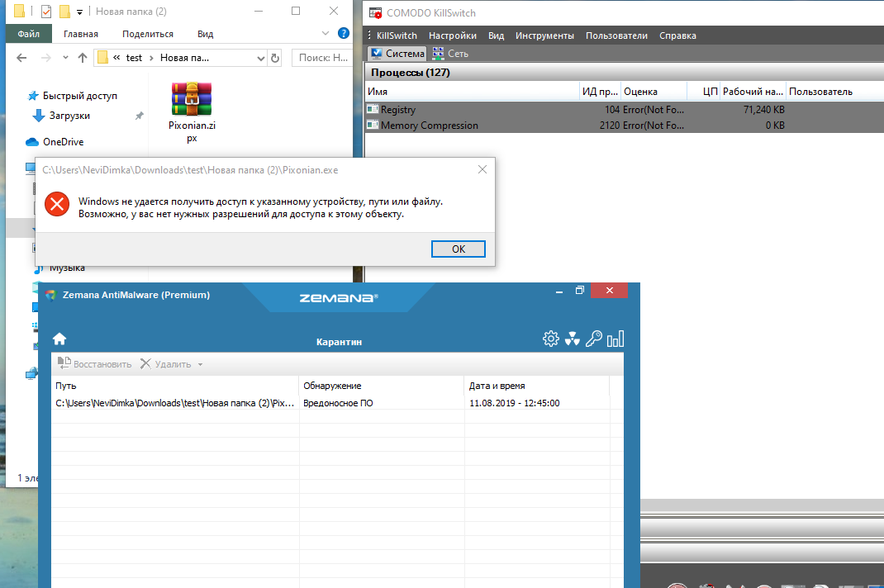This screenshot has width=884, height=588.
Task: Open the Вид ribbon tab in Explorer
Action: coord(205,34)
